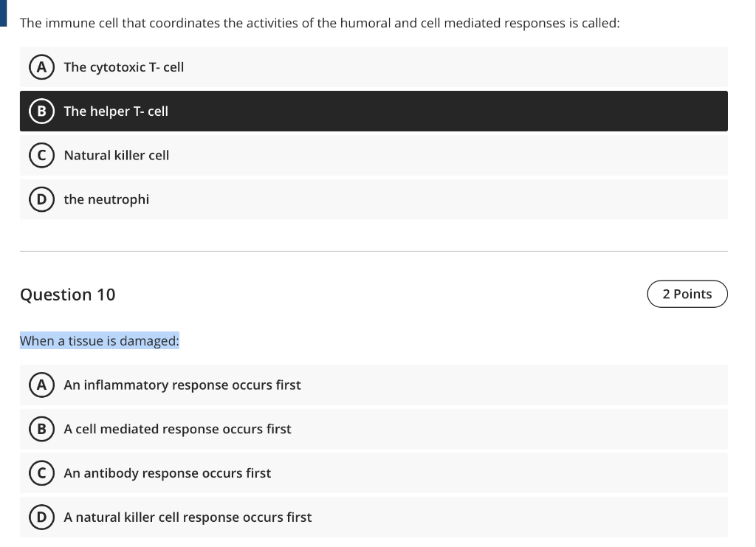Click A natural killer cell response text
The width and height of the screenshot is (756, 547).
pyautogui.click(x=188, y=517)
